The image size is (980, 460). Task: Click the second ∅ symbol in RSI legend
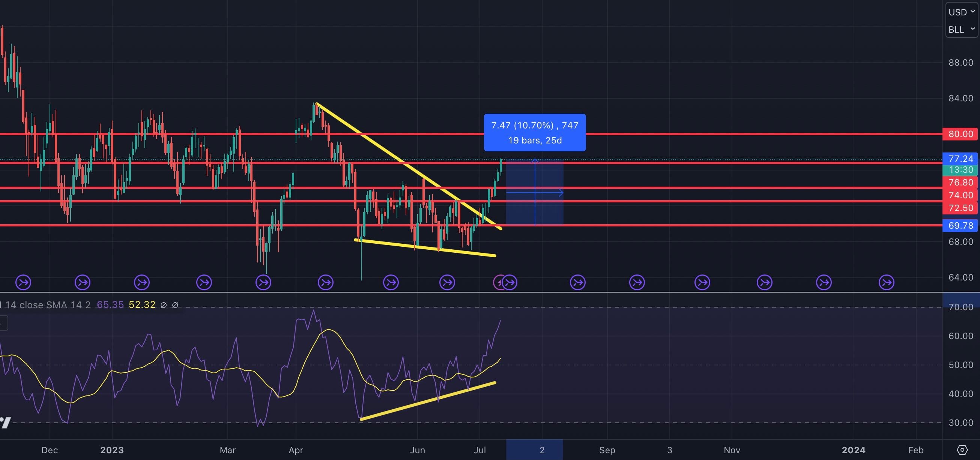175,305
